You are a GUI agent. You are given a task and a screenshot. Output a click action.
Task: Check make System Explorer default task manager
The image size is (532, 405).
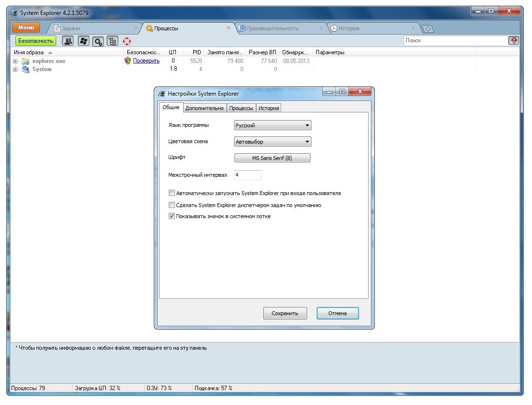coord(172,205)
